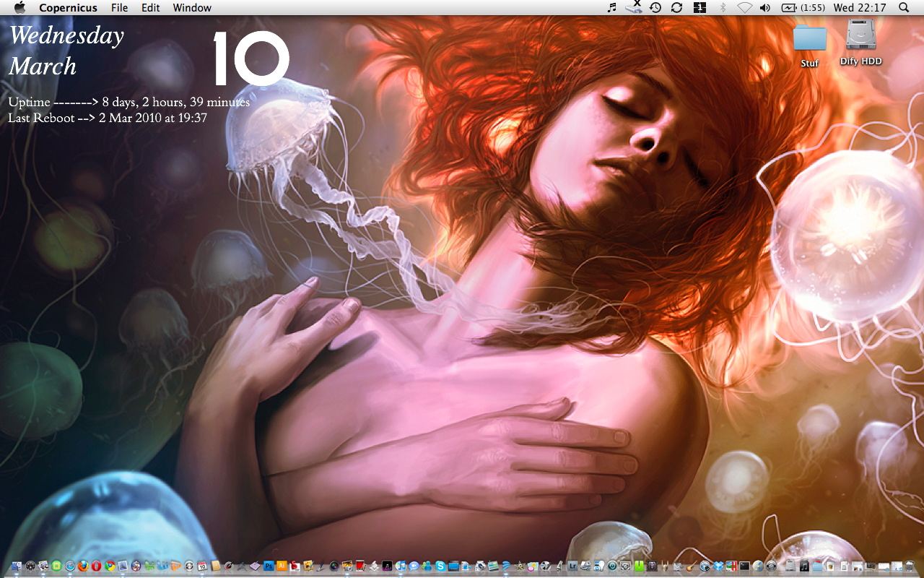Launch GarageBand guitar icon in Dock
The height and width of the screenshot is (578, 924).
click(x=692, y=566)
